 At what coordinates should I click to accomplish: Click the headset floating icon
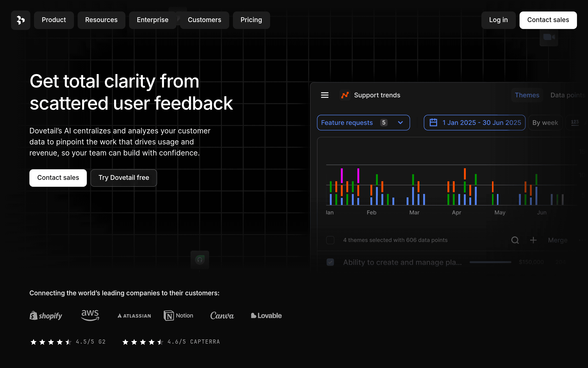pos(200,260)
